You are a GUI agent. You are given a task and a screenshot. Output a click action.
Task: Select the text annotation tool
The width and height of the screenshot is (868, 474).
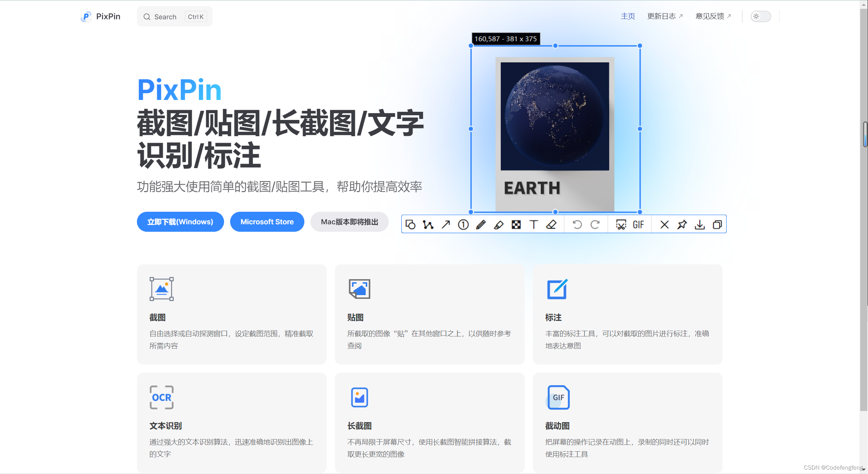tap(534, 225)
